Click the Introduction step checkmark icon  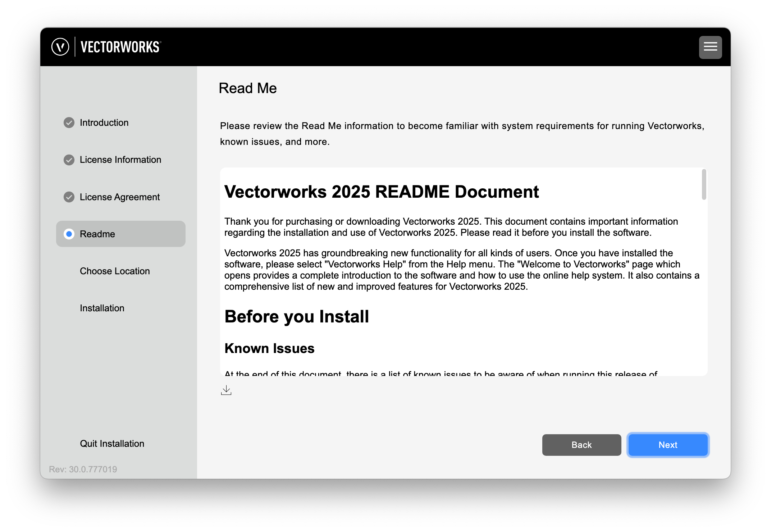69,123
